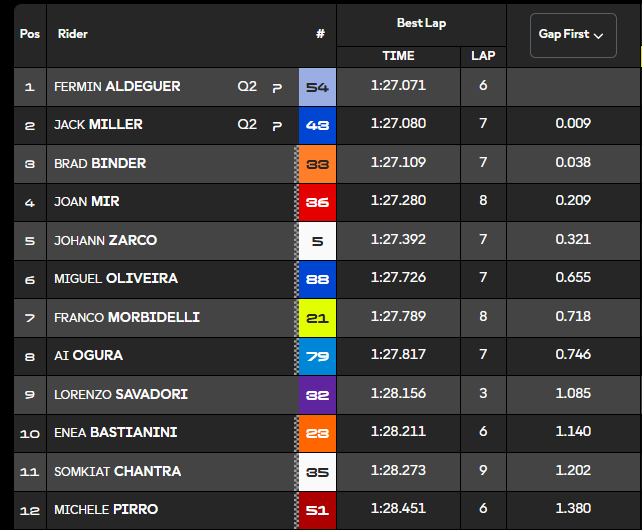The image size is (642, 530).
Task: Click the orange number 33 badge
Action: [x=317, y=164]
